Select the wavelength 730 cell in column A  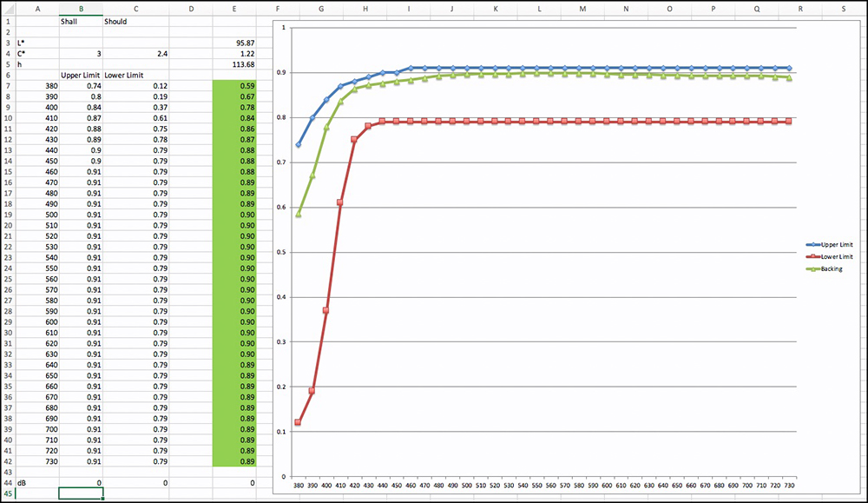[x=37, y=460]
